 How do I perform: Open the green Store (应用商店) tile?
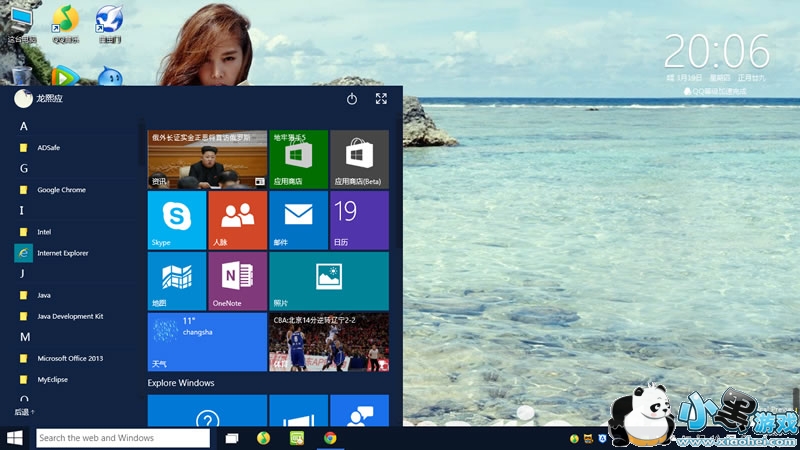pyautogui.click(x=298, y=159)
